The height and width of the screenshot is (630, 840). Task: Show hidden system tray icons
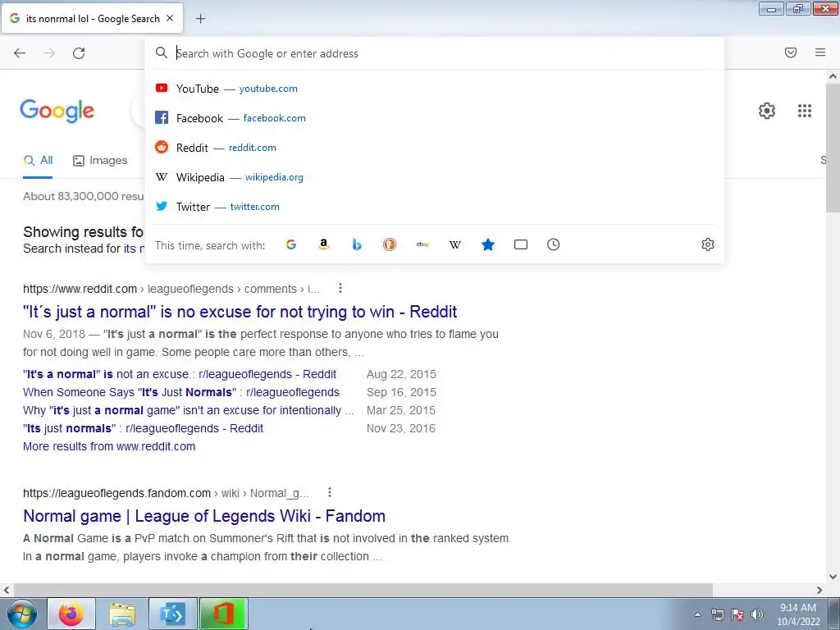point(697,614)
